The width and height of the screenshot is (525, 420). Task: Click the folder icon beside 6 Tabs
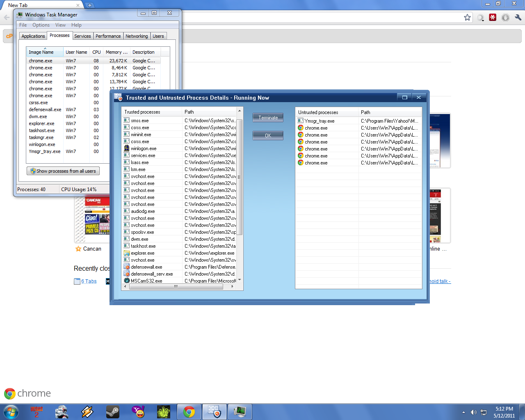point(77,281)
